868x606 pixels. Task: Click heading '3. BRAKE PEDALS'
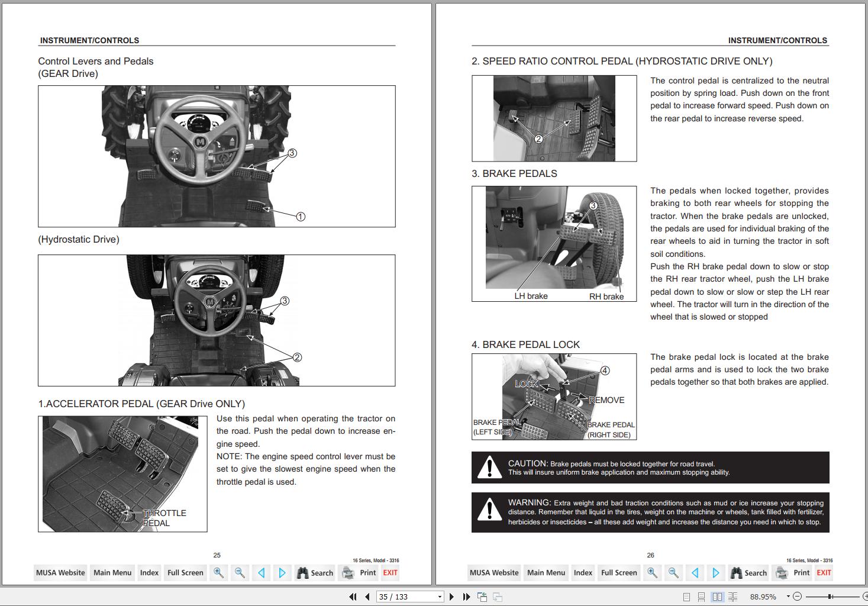point(514,173)
